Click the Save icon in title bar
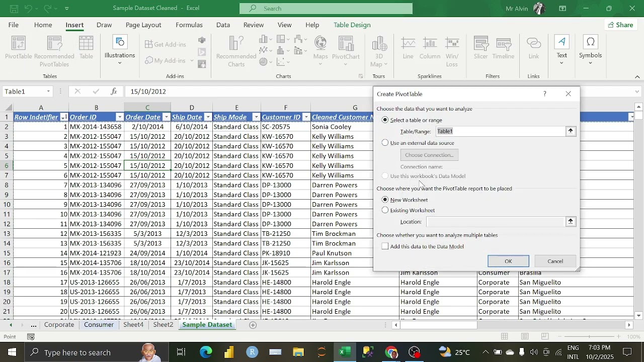This screenshot has width=644, height=362. pyautogui.click(x=14, y=9)
